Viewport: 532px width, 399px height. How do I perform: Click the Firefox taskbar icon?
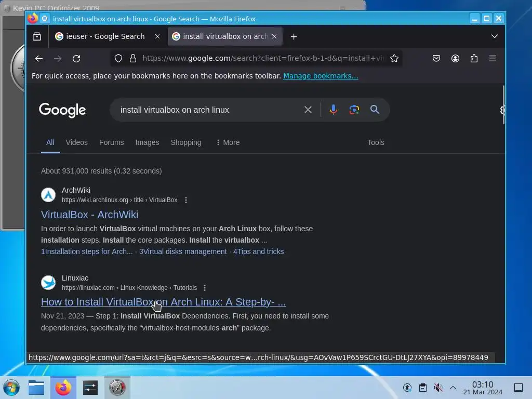coord(63,388)
